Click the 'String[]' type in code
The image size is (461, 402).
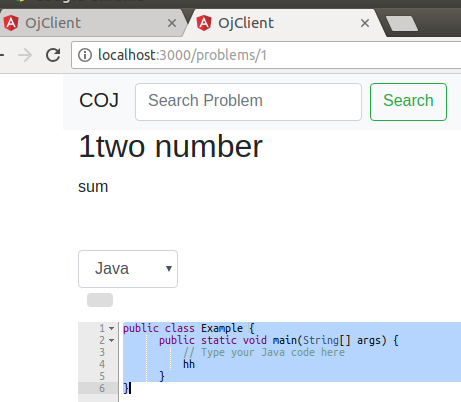click(x=327, y=340)
